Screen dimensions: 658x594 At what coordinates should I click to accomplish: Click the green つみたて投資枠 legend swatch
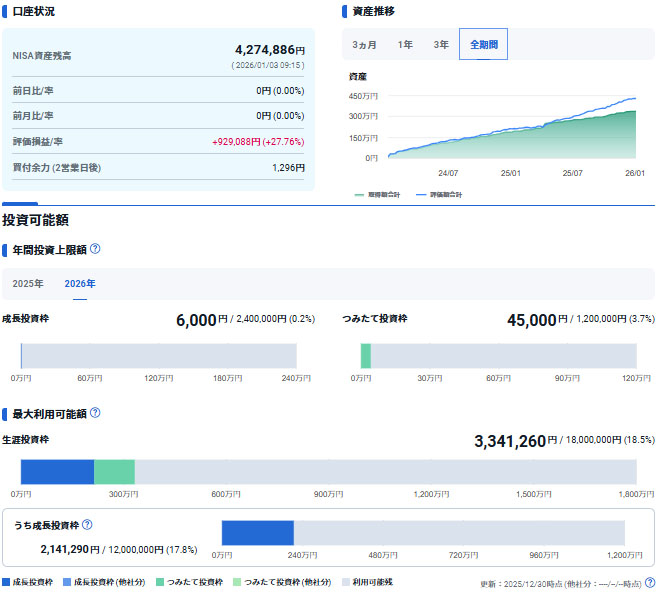160,582
